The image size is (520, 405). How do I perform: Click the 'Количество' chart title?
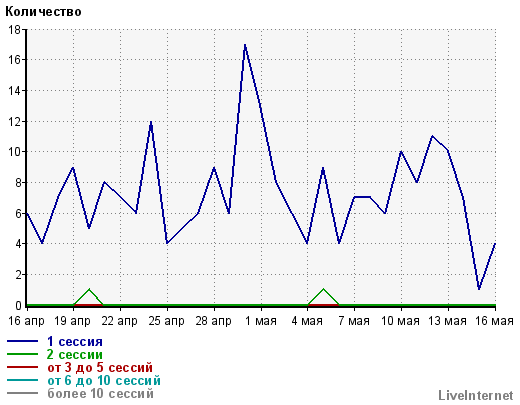(x=43, y=12)
